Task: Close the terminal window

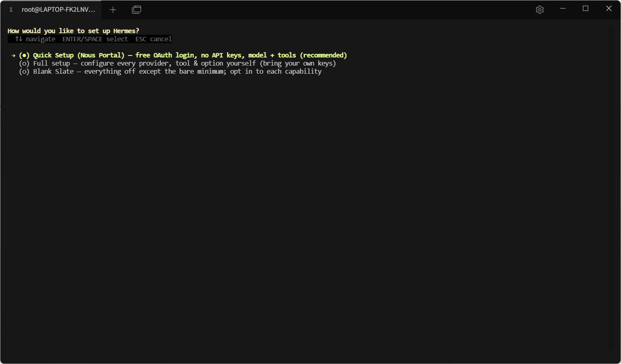Action: point(609,9)
